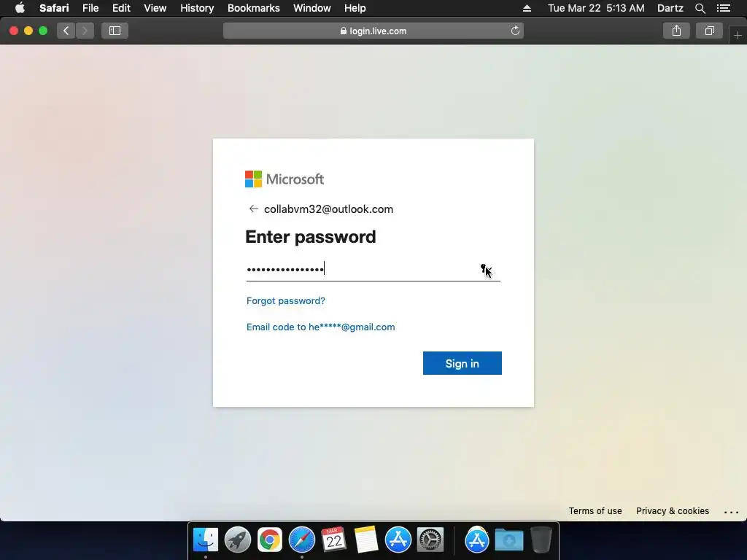The height and width of the screenshot is (560, 747).
Task: Open Terms of use link
Action: (x=595, y=511)
